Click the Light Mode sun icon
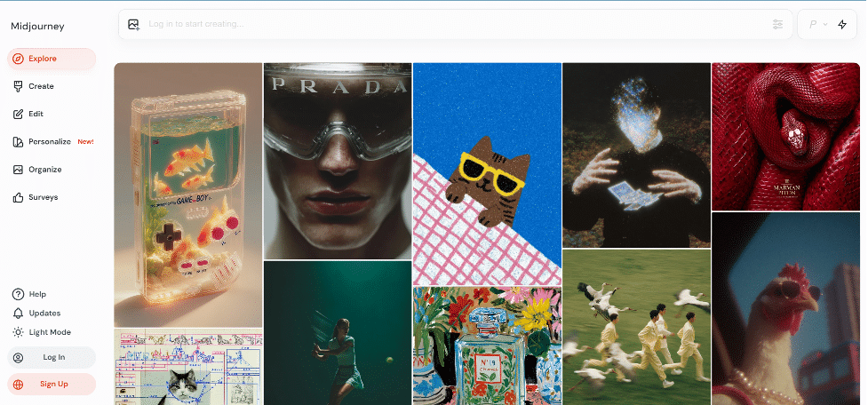This screenshot has width=868, height=405. pos(19,332)
